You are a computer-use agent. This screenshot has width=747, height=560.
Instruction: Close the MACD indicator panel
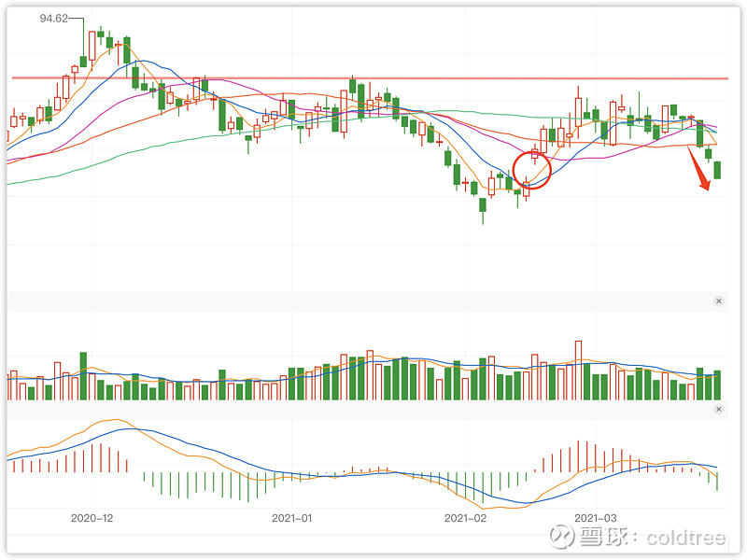(718, 410)
